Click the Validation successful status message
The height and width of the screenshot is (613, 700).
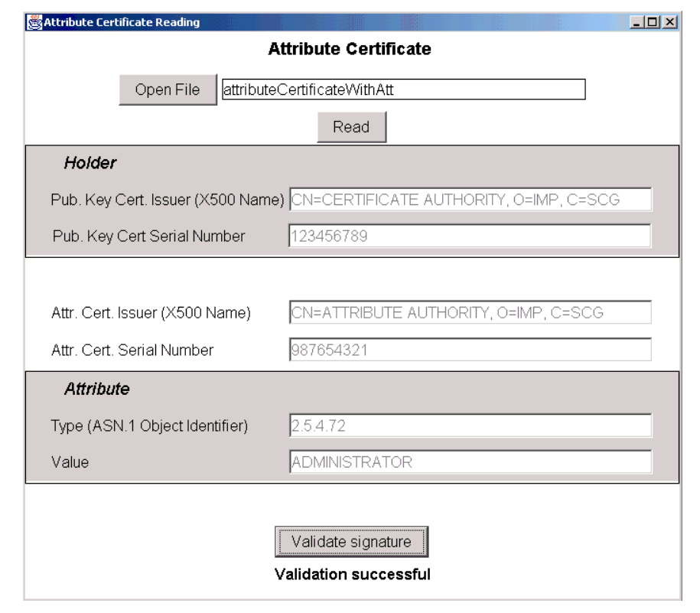(x=351, y=575)
